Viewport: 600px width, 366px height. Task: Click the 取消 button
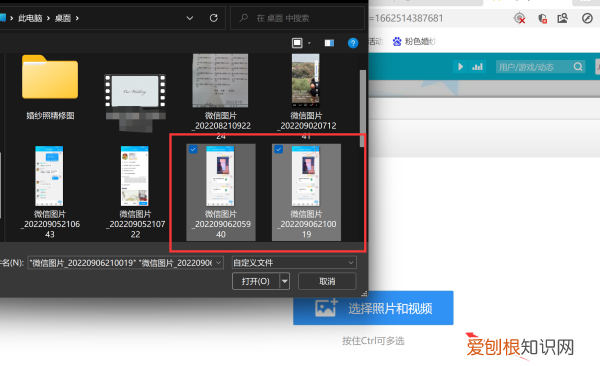[327, 281]
